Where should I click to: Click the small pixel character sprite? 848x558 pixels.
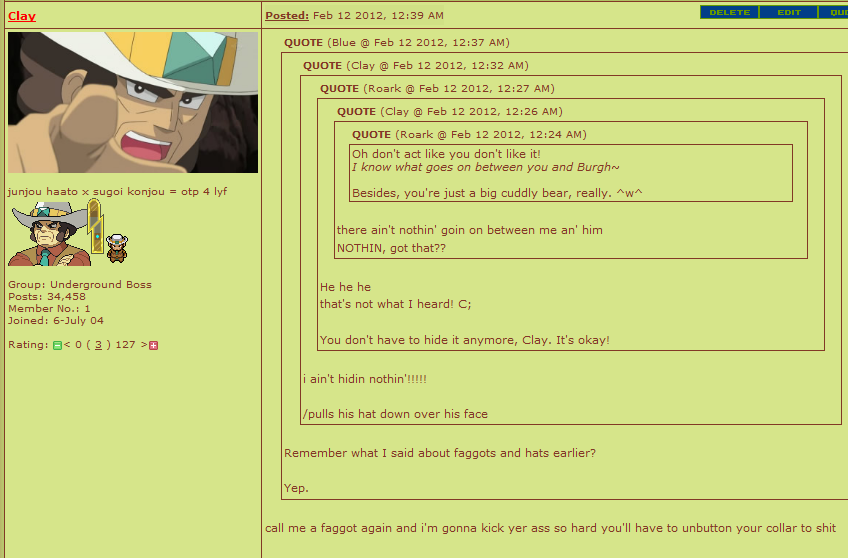pos(117,248)
